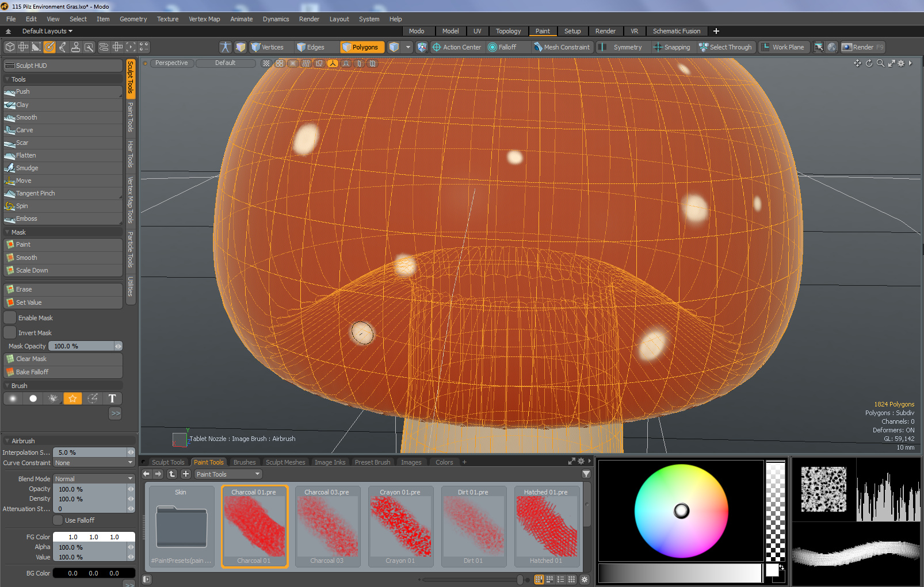Screen dimensions: 924x587
Task: Switch to the Topology layout tab
Action: [x=508, y=31]
